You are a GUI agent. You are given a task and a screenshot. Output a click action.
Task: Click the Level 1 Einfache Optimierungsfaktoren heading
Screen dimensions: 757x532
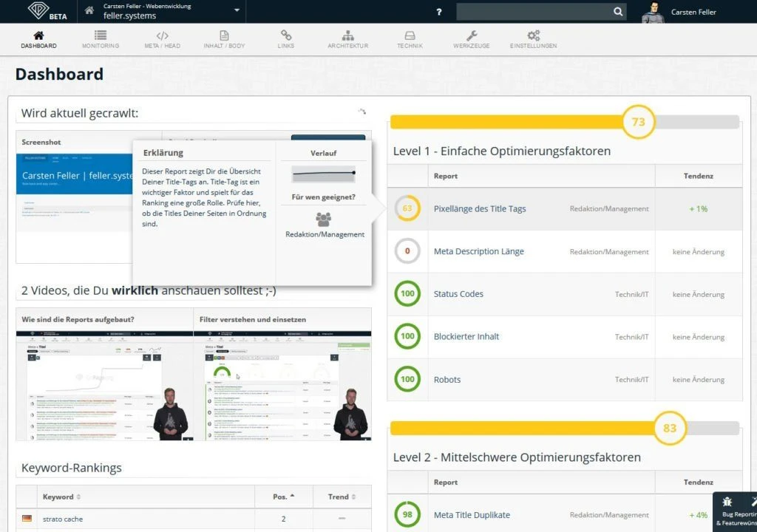click(502, 151)
